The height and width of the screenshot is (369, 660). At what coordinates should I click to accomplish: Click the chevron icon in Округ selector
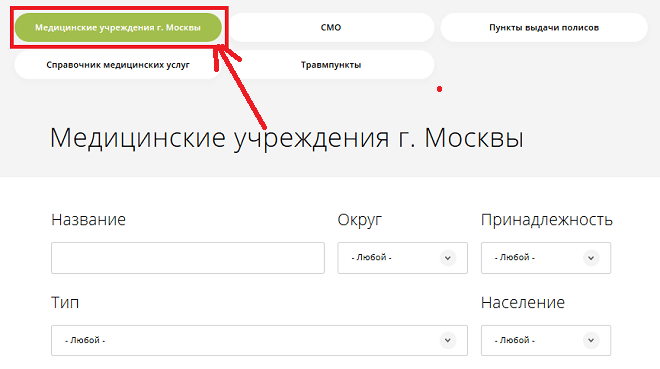point(448,258)
